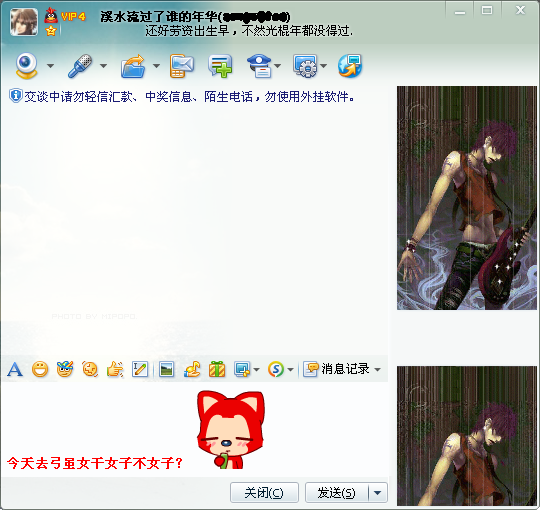The height and width of the screenshot is (510, 540).
Task: Click the VIP 4 badge
Action: click(x=73, y=17)
